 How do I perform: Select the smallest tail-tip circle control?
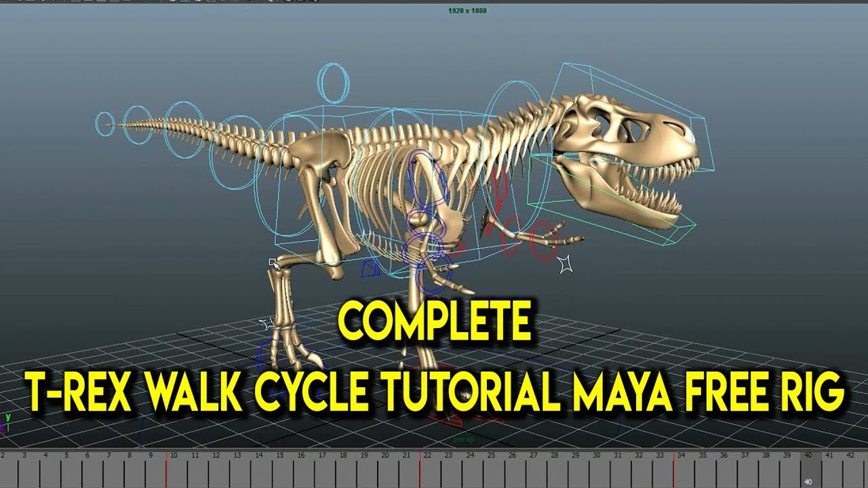coord(105,123)
